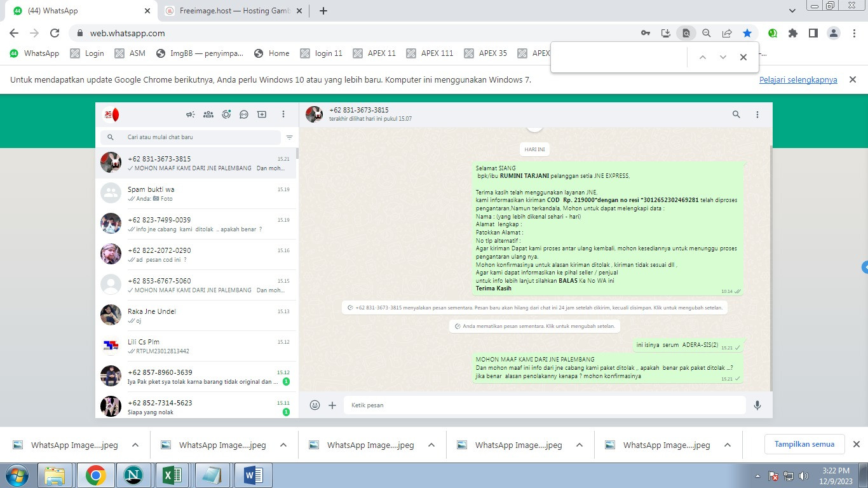Click the disappearing messages enabled notice

pos(535,308)
